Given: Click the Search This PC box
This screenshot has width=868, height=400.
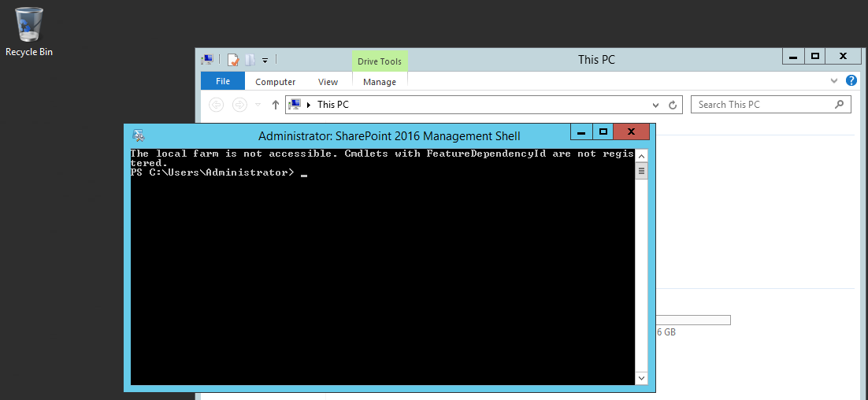Looking at the screenshot, I should pos(770,105).
